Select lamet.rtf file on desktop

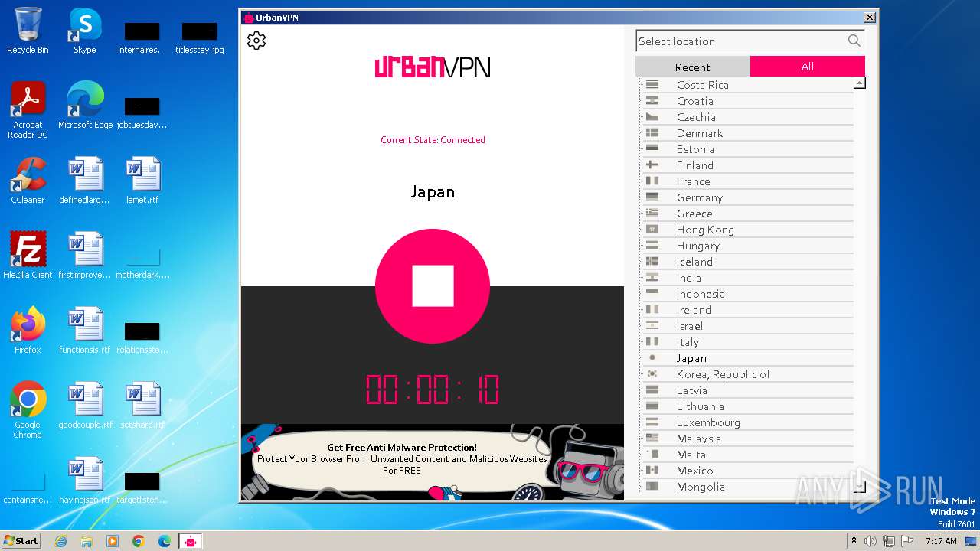coord(142,181)
